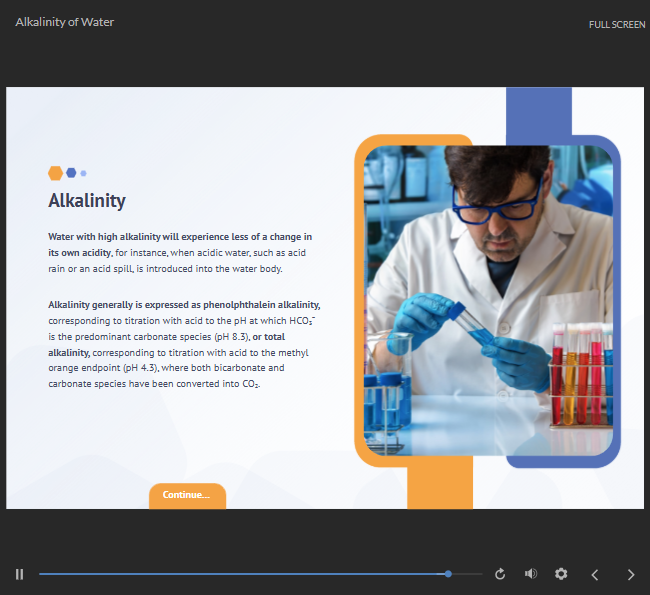Click the phenolphthalein alkalinity paragraph

coord(183,344)
